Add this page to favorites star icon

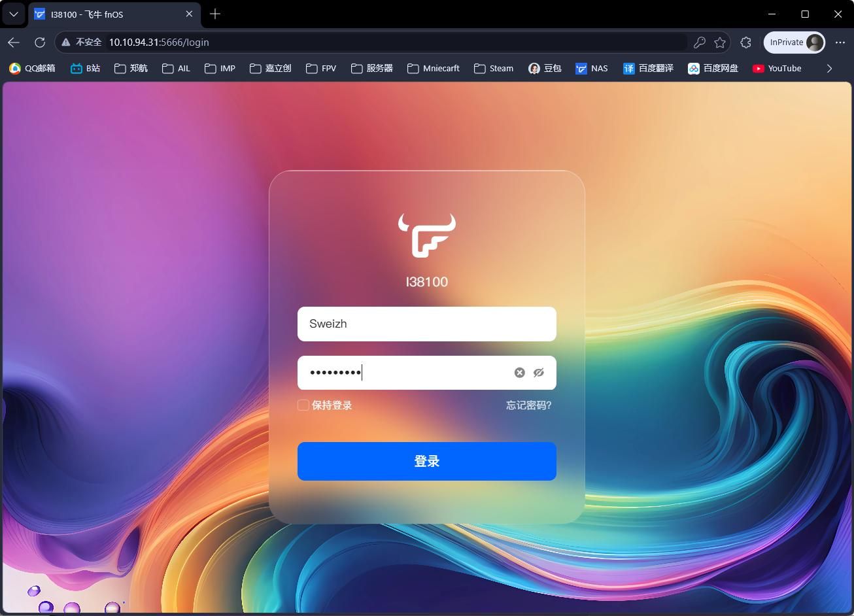(720, 42)
